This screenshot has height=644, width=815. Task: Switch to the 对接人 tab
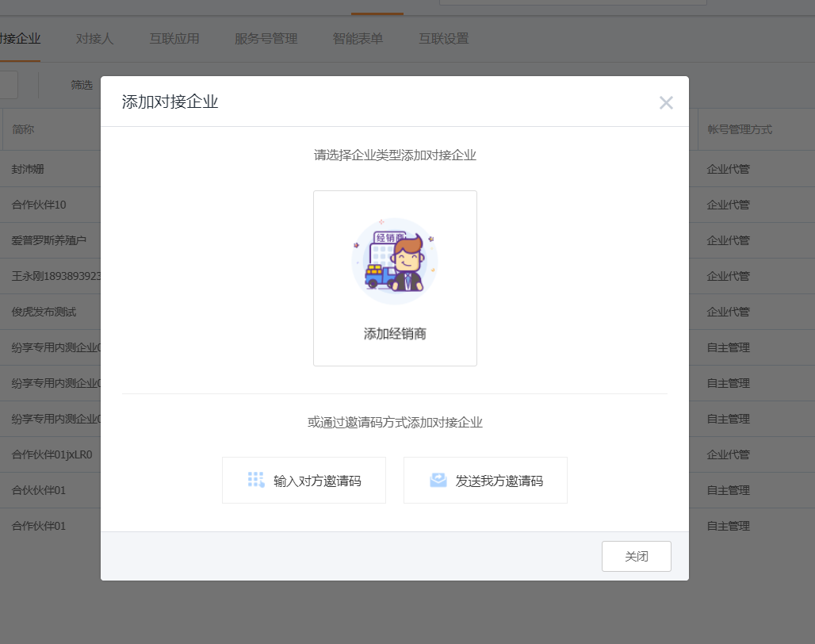point(94,38)
